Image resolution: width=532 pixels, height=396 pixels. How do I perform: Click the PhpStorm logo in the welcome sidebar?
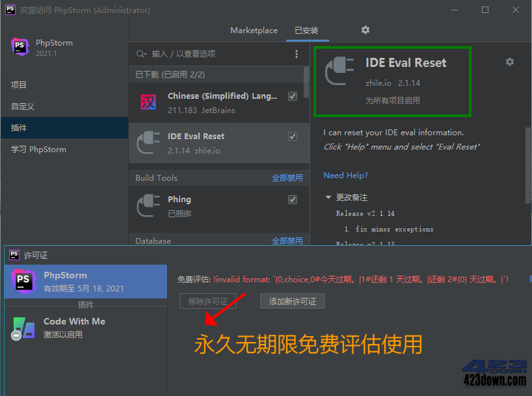coord(20,47)
